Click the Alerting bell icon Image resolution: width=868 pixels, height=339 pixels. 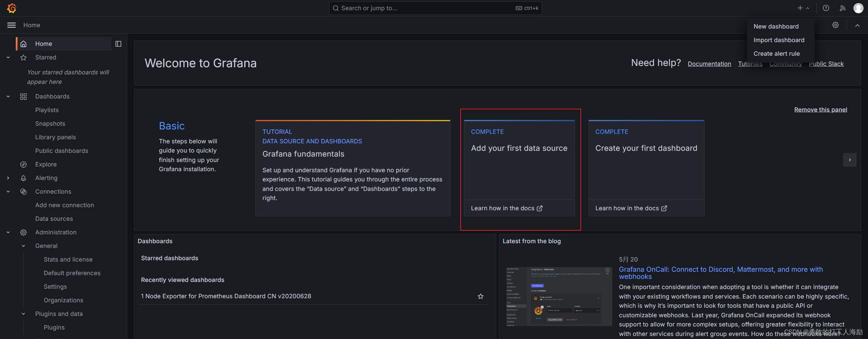point(23,178)
